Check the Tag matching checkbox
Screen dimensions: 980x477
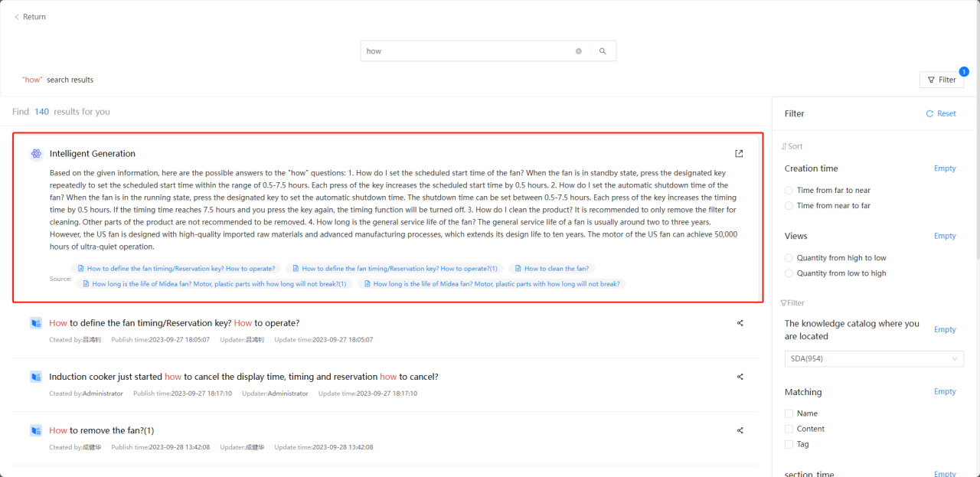coord(789,444)
